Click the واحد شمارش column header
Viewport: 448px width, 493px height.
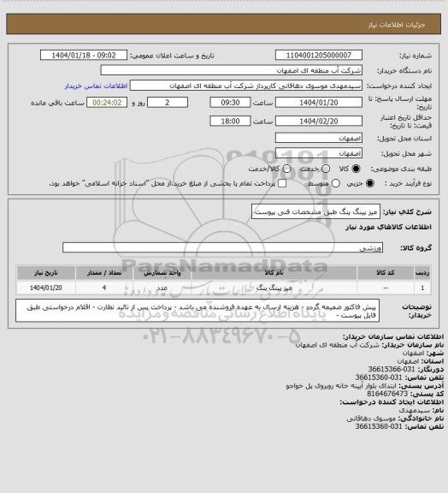click(x=162, y=273)
